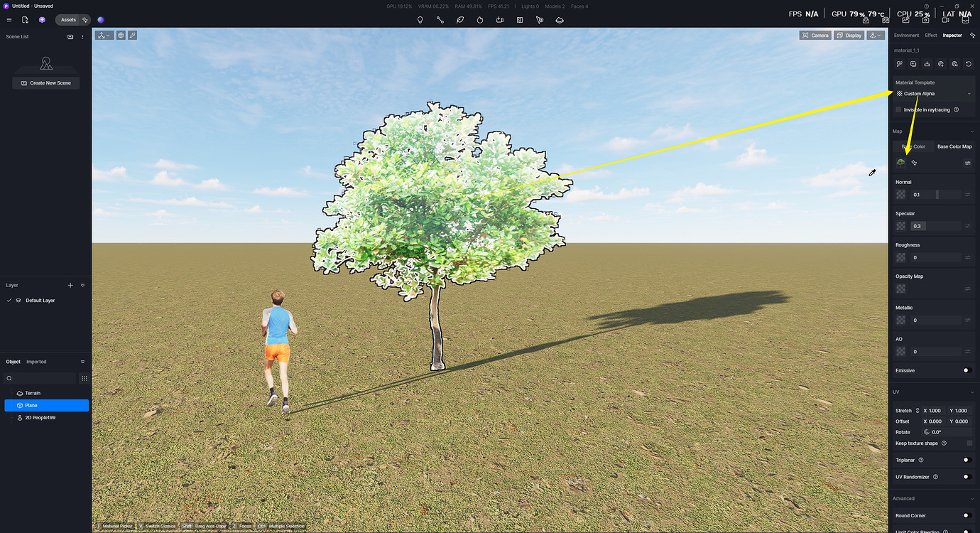Open the Effect tab
This screenshot has height=533, width=980.
coord(930,35)
